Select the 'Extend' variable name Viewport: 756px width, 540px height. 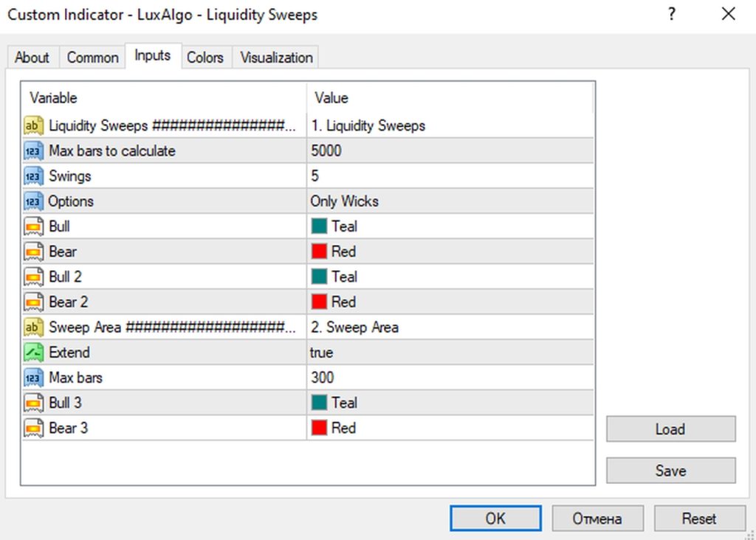point(69,352)
